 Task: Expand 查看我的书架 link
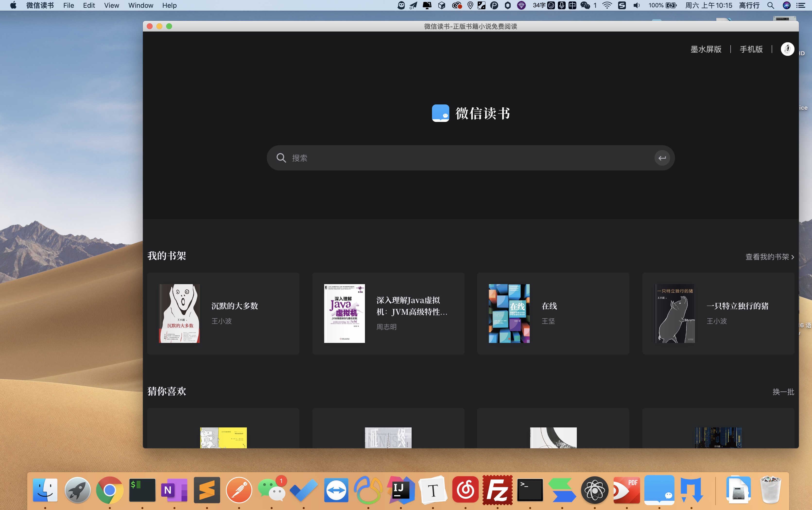pyautogui.click(x=769, y=257)
